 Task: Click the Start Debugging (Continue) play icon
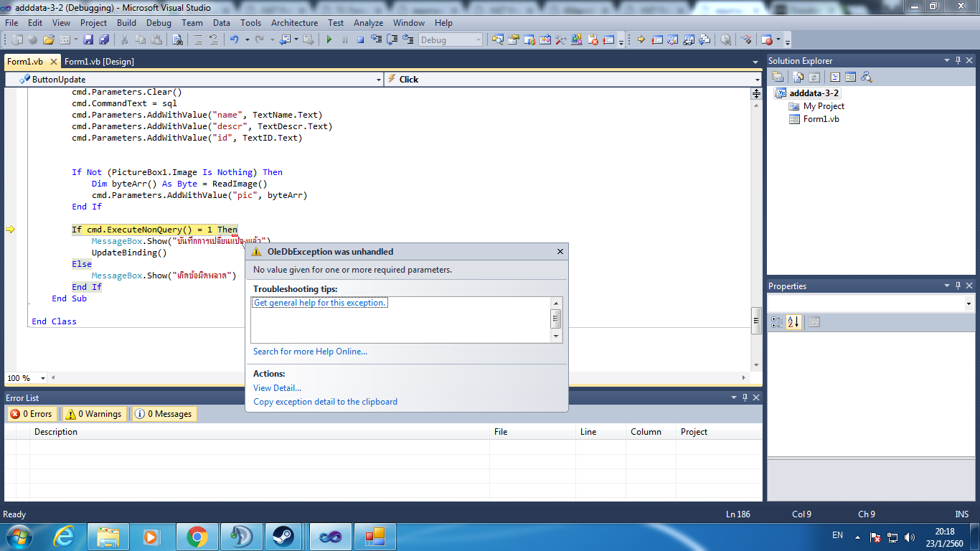(329, 40)
